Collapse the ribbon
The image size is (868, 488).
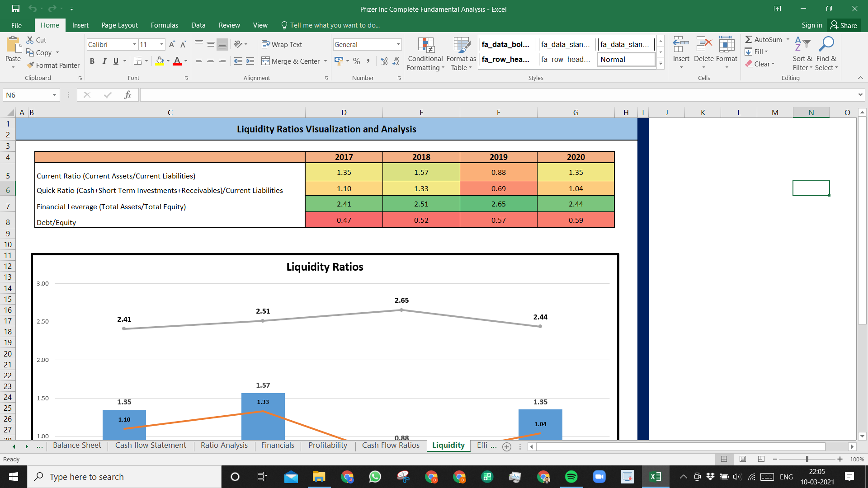click(x=860, y=78)
